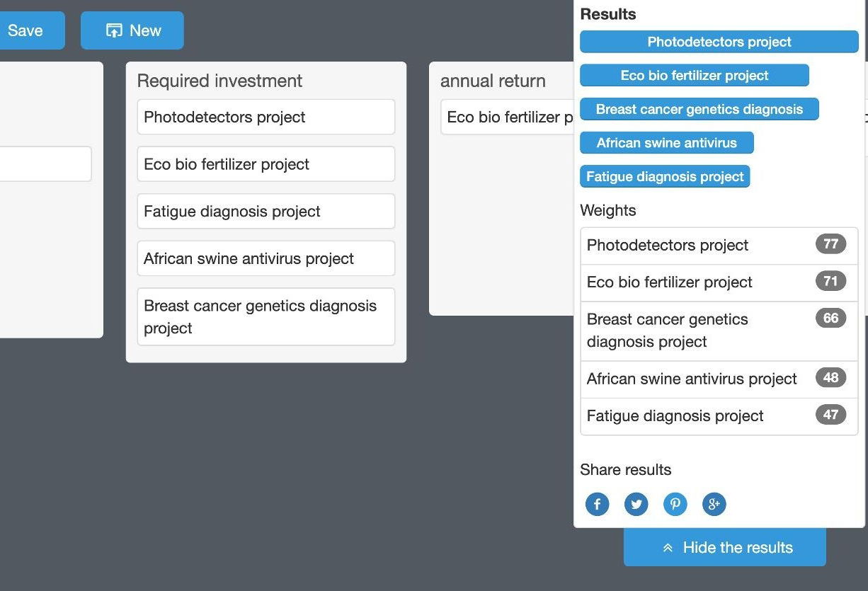Click African swine antivirus project card

point(265,258)
